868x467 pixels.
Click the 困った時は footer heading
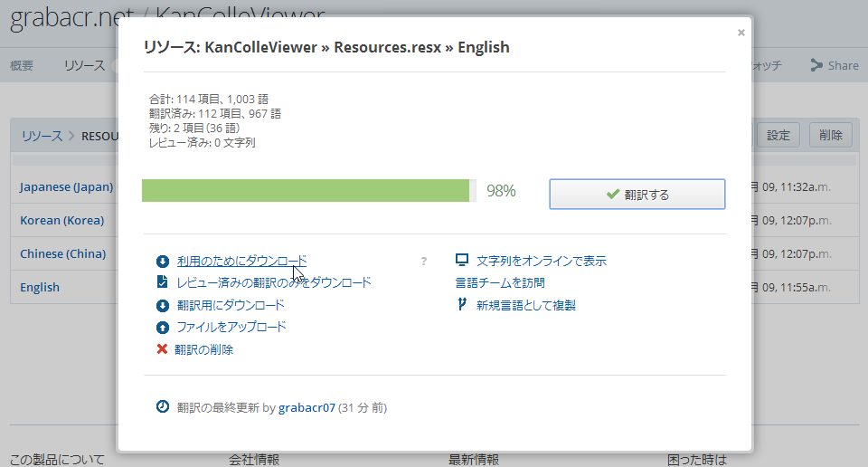pos(697,459)
